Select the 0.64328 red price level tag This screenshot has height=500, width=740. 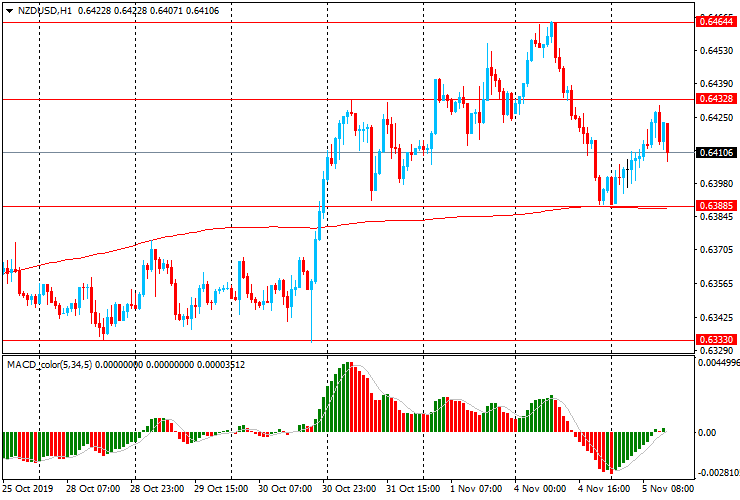(x=716, y=99)
